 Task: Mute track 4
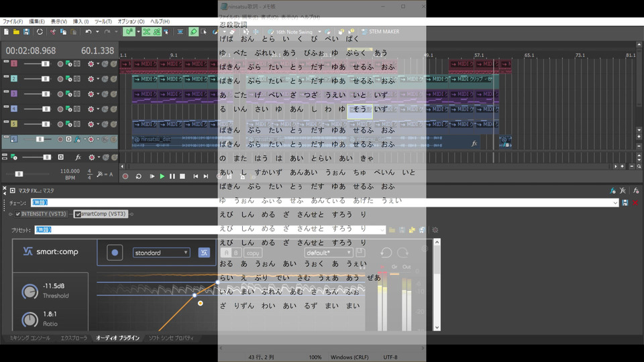105,109
